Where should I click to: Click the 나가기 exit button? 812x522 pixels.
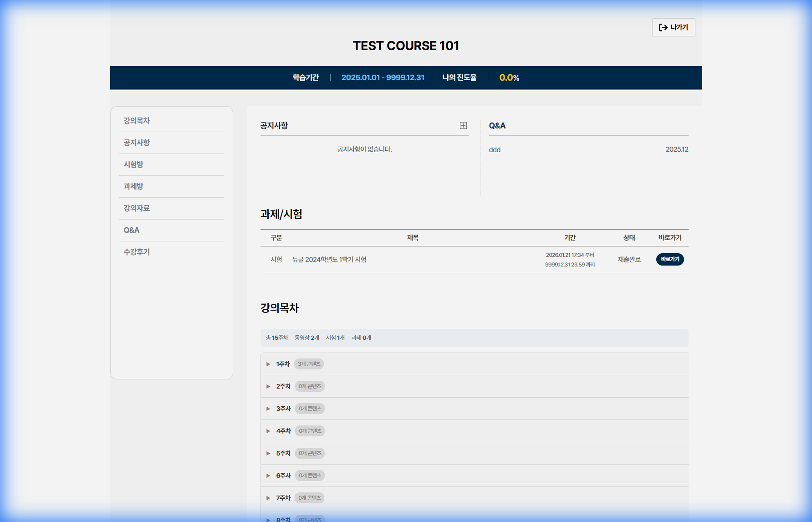pyautogui.click(x=673, y=27)
